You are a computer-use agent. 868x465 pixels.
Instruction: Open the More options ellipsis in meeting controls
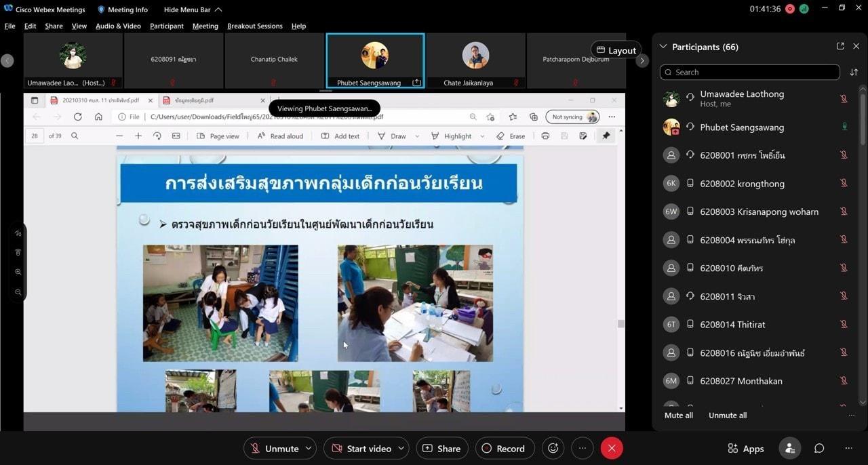[x=582, y=448]
